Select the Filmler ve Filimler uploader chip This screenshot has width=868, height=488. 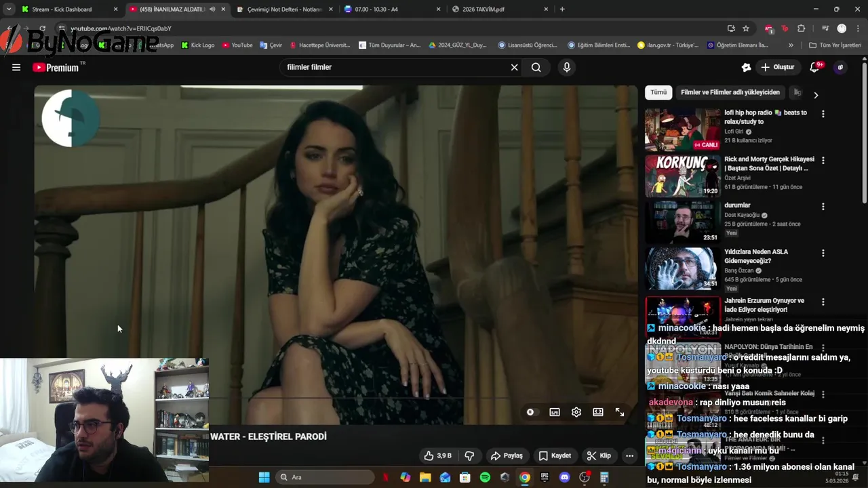click(730, 92)
